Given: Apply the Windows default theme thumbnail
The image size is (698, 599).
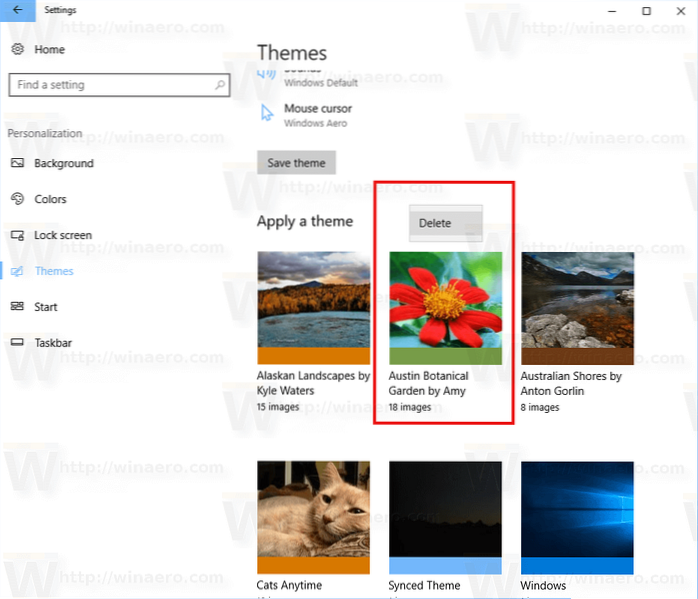Looking at the screenshot, I should (x=577, y=517).
